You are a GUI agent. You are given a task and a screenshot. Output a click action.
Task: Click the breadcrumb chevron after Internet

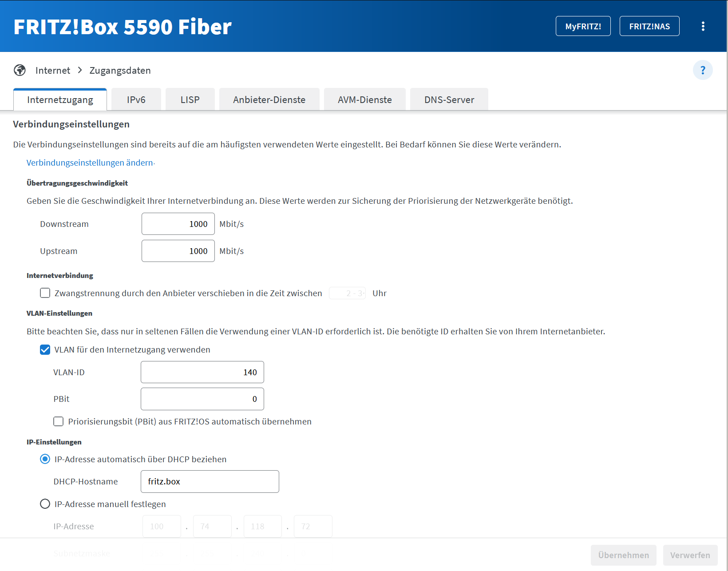80,70
